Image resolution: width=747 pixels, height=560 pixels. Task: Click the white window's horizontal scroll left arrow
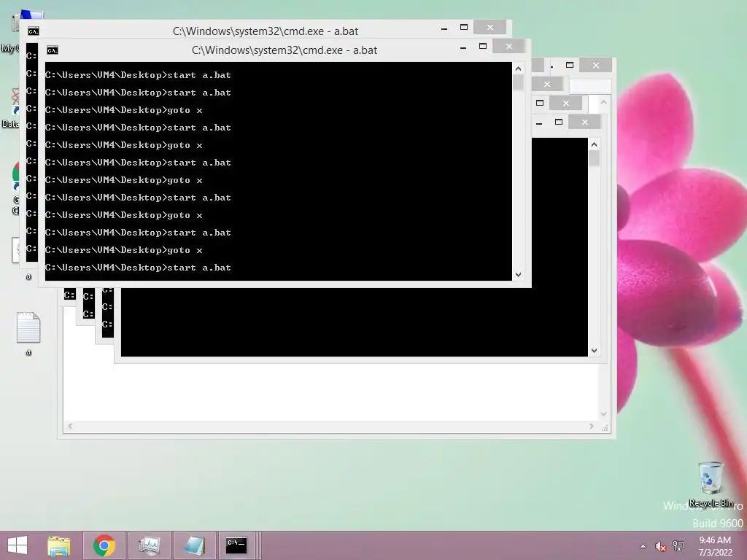70,426
